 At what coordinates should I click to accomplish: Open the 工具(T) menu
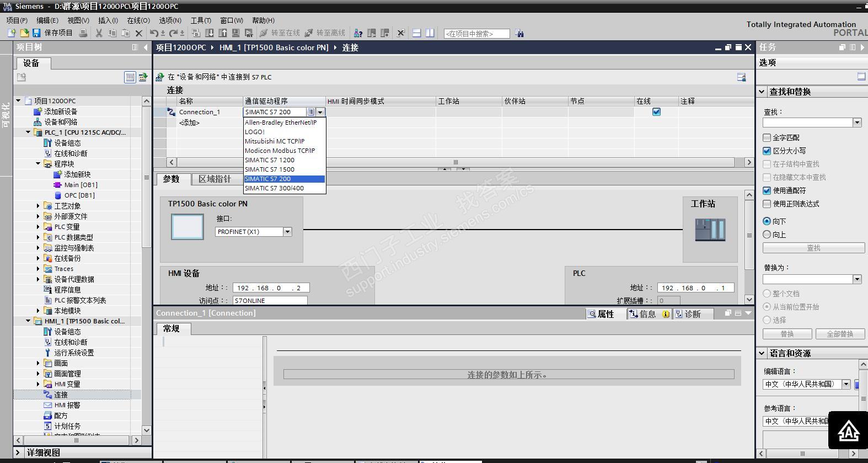[201, 20]
